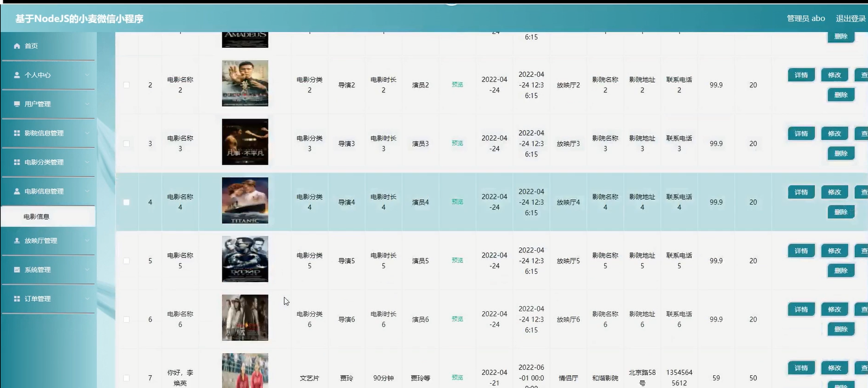Click 修改 for 电影名称3
The height and width of the screenshot is (388, 868).
pos(835,134)
